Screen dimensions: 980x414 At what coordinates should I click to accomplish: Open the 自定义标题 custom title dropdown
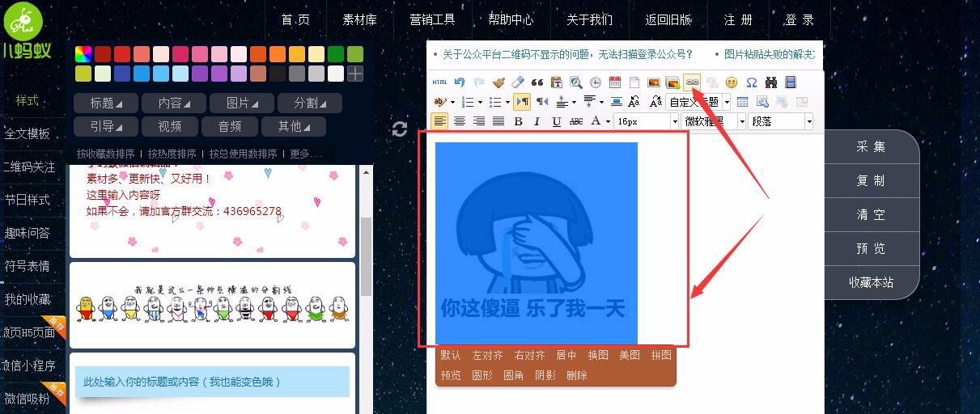tap(698, 102)
